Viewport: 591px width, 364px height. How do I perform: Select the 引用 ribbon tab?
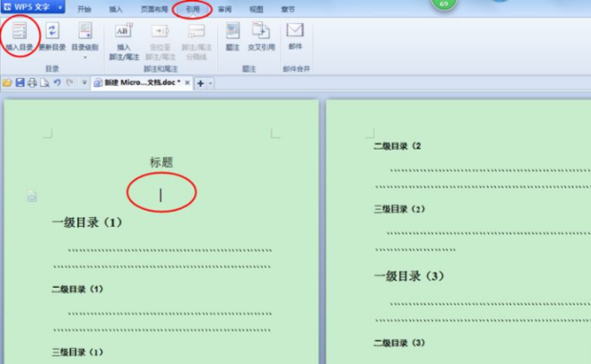click(x=193, y=9)
